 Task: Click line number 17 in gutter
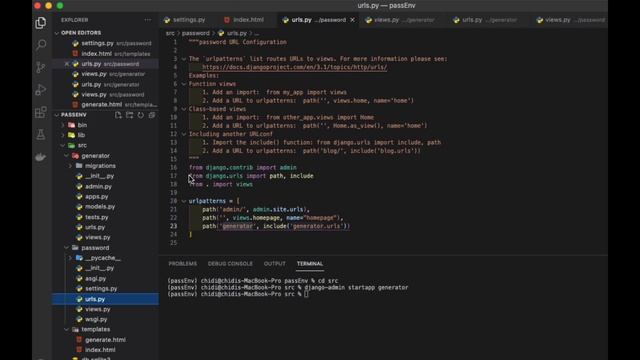[173, 176]
